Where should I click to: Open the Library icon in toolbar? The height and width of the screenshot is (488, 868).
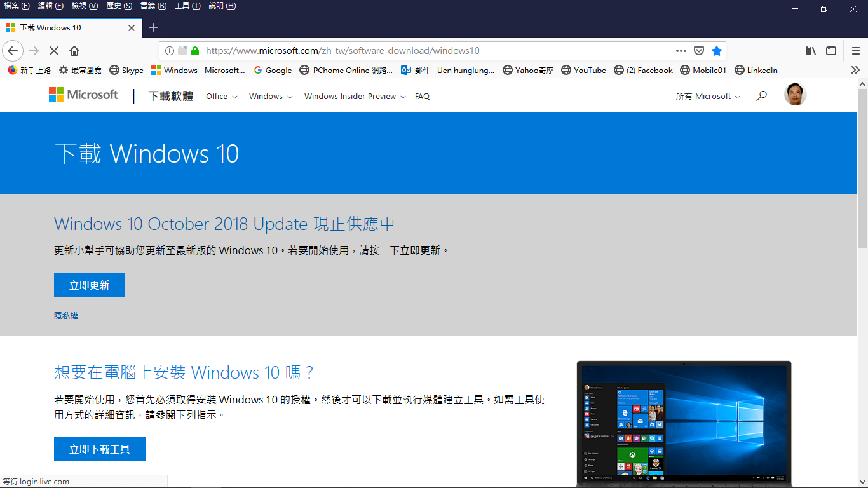(x=811, y=51)
